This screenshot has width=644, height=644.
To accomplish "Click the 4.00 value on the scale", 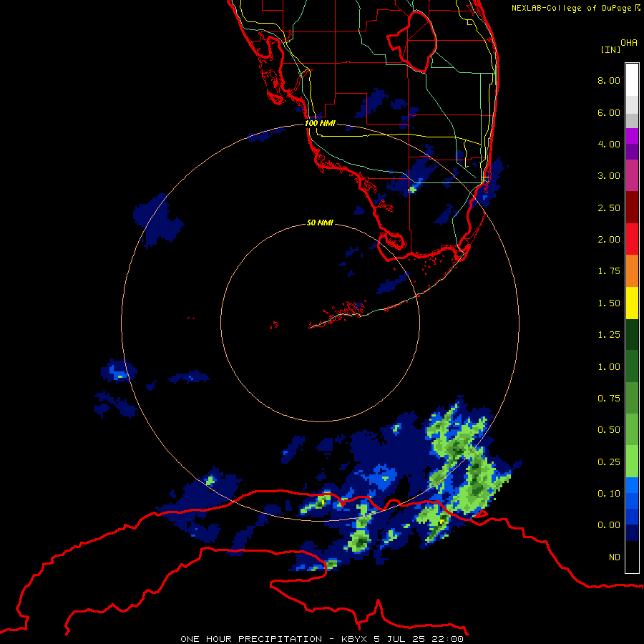I will [609, 144].
